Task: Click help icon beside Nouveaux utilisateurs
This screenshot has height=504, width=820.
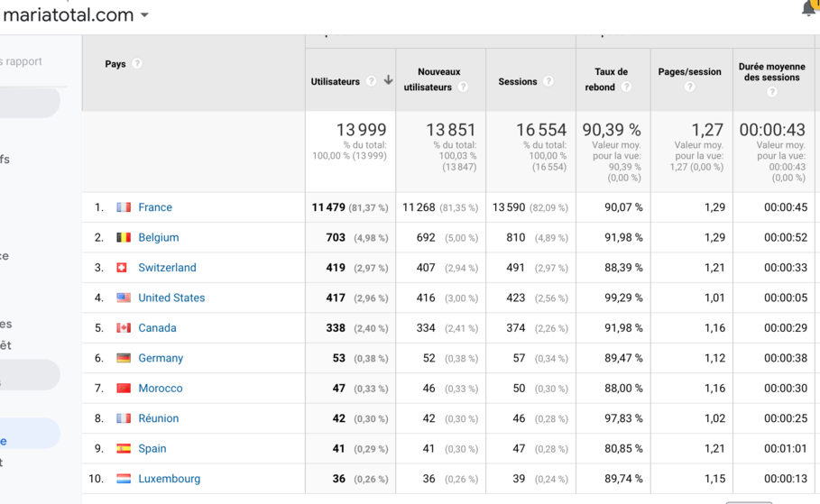Action: pyautogui.click(x=463, y=87)
